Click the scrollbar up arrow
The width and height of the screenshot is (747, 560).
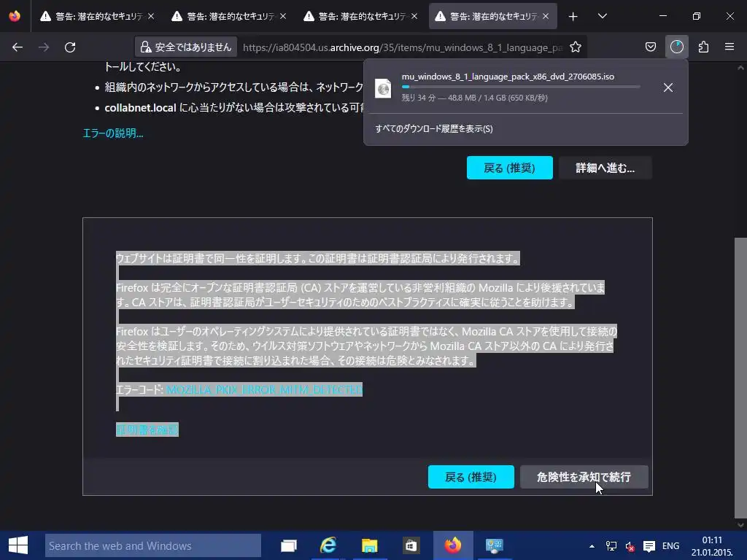[740, 68]
